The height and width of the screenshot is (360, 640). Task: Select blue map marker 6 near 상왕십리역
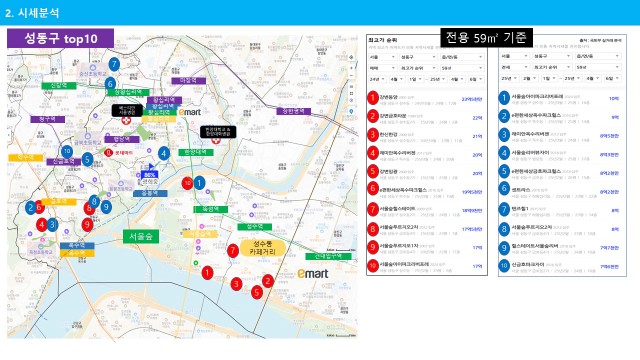coord(110,84)
